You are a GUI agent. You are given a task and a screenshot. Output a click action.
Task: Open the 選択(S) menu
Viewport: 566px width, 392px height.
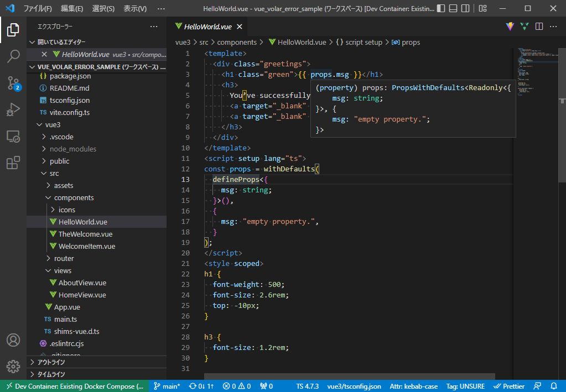click(x=103, y=8)
